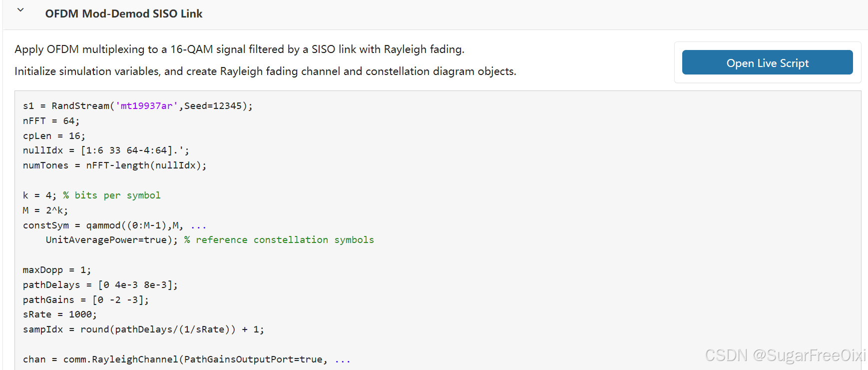Click the comment '% reference constellation symbols'
Screen dimensions: 868x370
point(279,240)
